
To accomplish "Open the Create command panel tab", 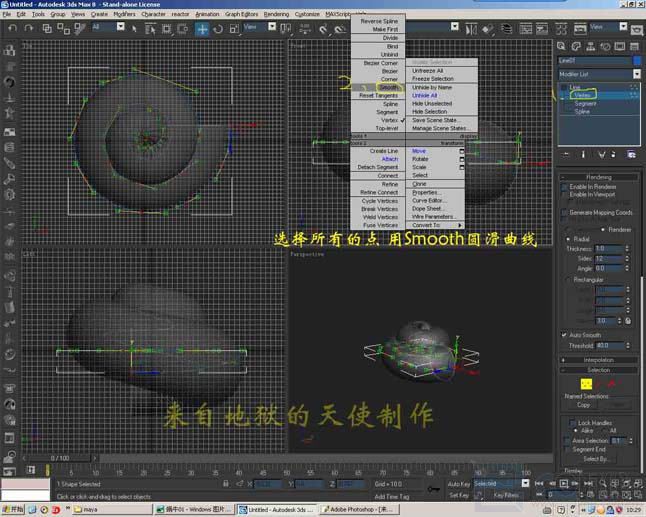I will coord(562,46).
